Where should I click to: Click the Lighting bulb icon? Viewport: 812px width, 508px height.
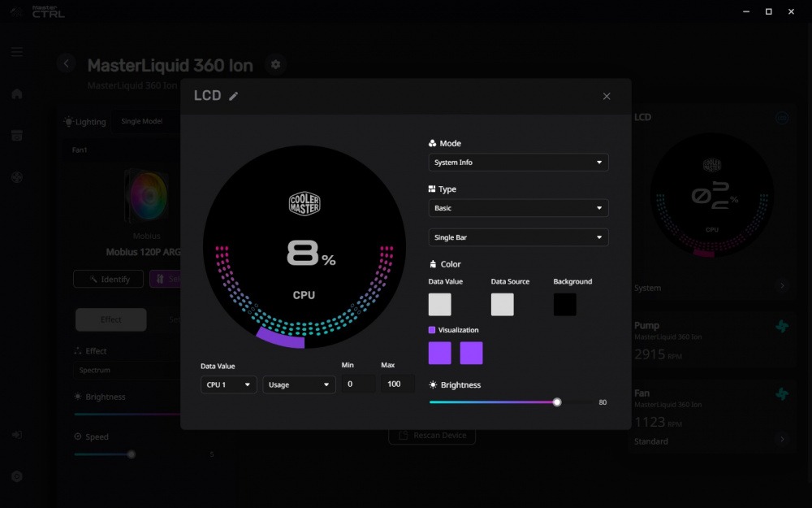[x=68, y=122]
